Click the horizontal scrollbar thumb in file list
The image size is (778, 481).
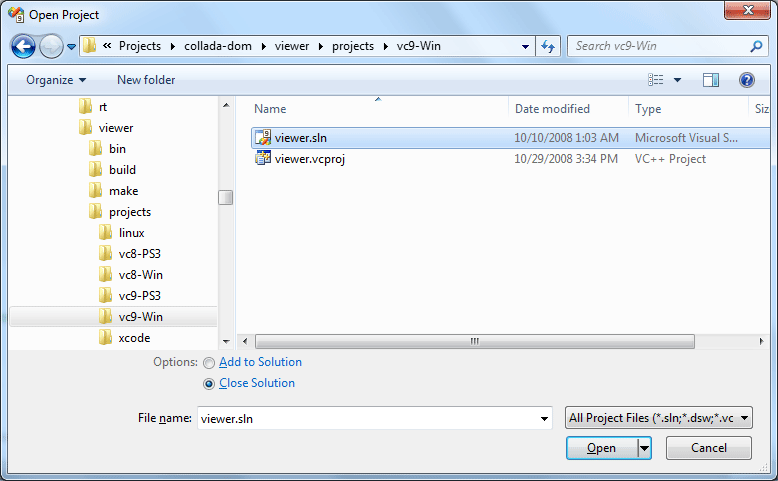coord(475,341)
